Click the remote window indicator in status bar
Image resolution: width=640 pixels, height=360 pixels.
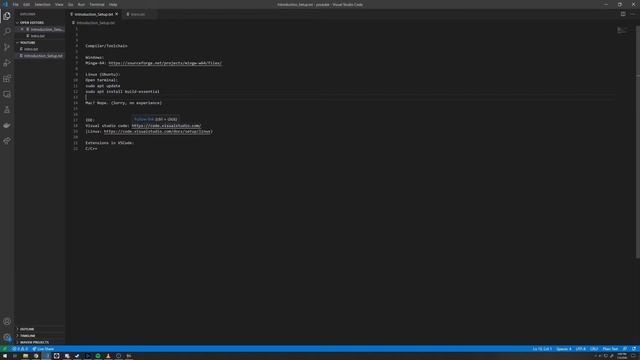click(4, 349)
